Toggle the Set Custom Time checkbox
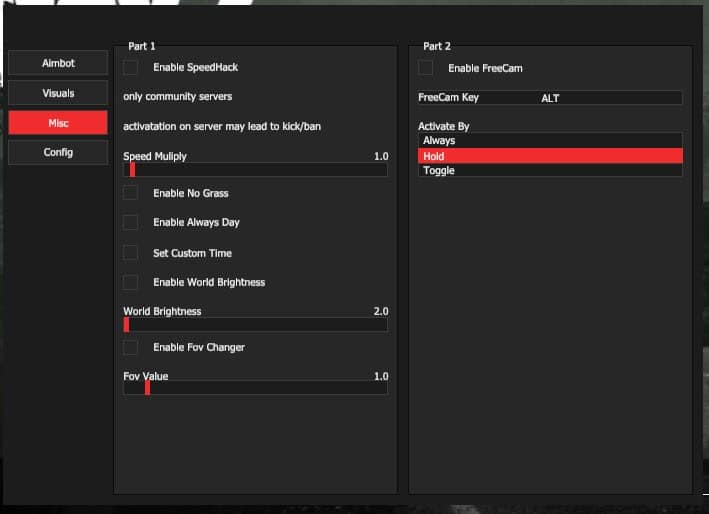The image size is (709, 514). point(131,253)
